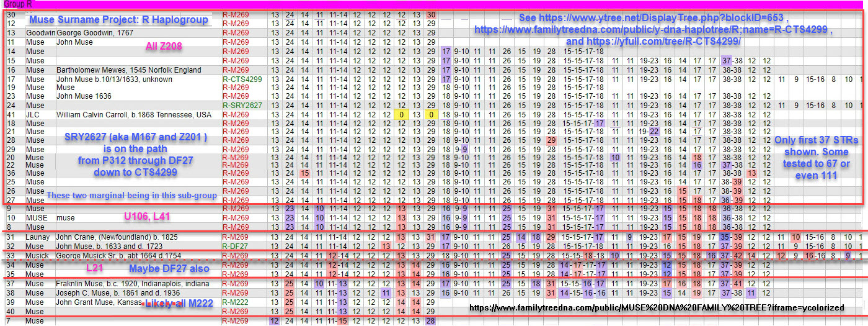Select the Bartholomew Mewes ancestor cell
The width and height of the screenshot is (868, 326).
128,70
